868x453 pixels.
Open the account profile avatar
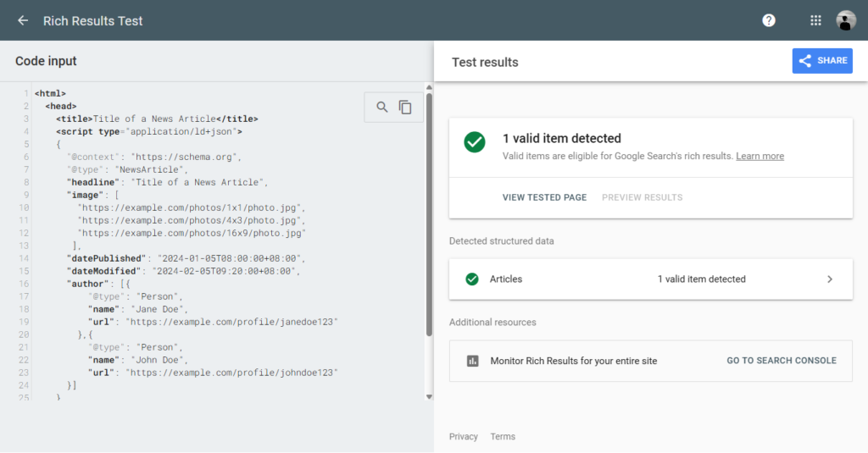click(845, 20)
